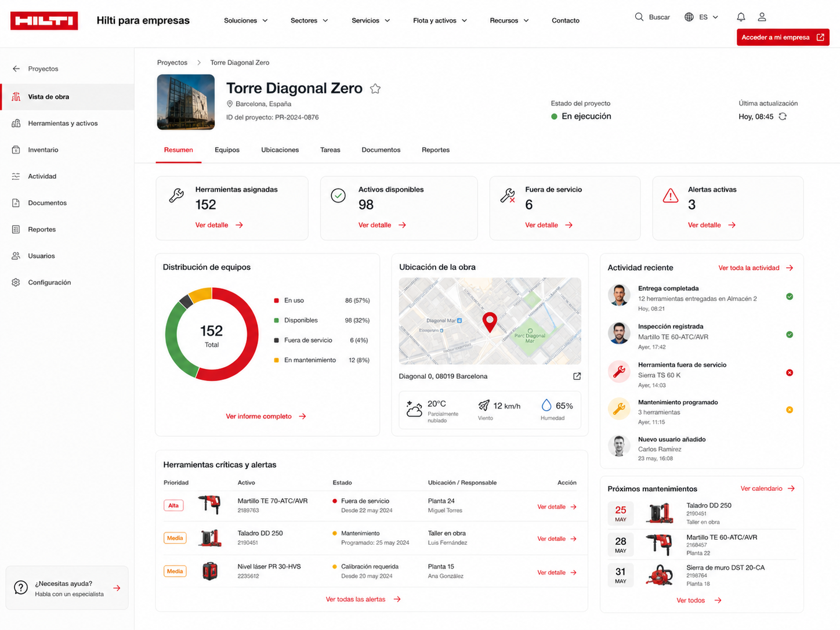This screenshot has height=630, width=840.
Task: Switch to the Ubicaciones tab
Action: pyautogui.click(x=280, y=150)
